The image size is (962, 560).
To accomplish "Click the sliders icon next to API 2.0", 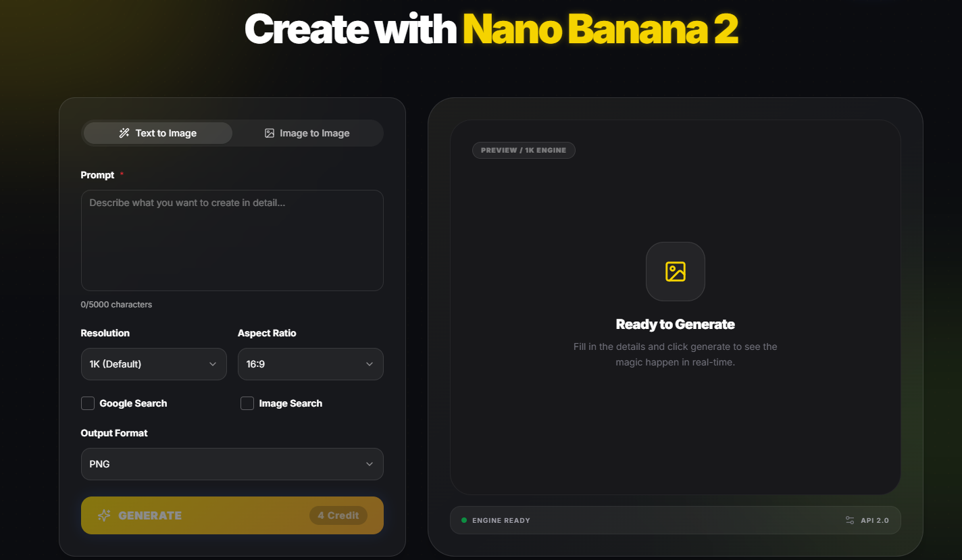I will click(x=850, y=520).
